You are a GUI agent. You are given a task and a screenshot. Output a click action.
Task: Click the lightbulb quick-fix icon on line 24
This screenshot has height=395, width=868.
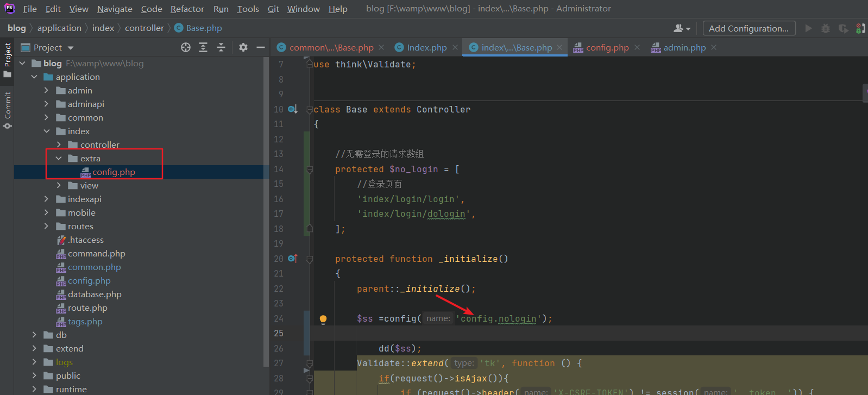pos(323,319)
